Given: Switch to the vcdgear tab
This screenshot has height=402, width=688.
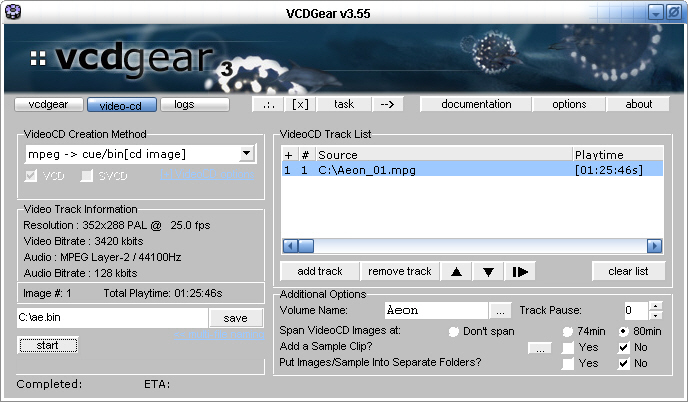Looking at the screenshot, I should click(x=48, y=104).
